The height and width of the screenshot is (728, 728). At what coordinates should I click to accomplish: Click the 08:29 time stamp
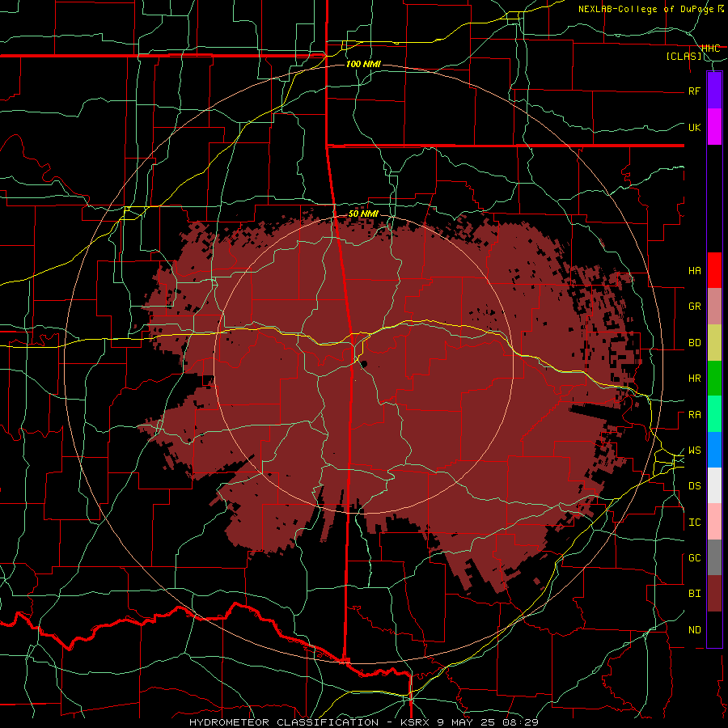point(520,722)
